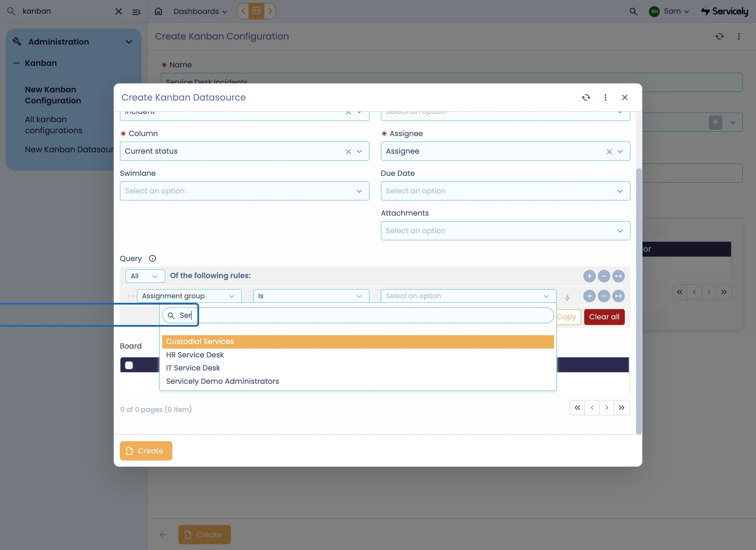756x550 pixels.
Task: Click the Copy query button
Action: coord(568,317)
